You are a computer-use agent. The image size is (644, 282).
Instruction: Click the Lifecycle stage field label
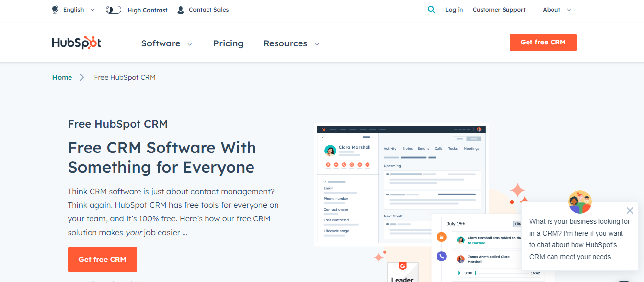(337, 231)
